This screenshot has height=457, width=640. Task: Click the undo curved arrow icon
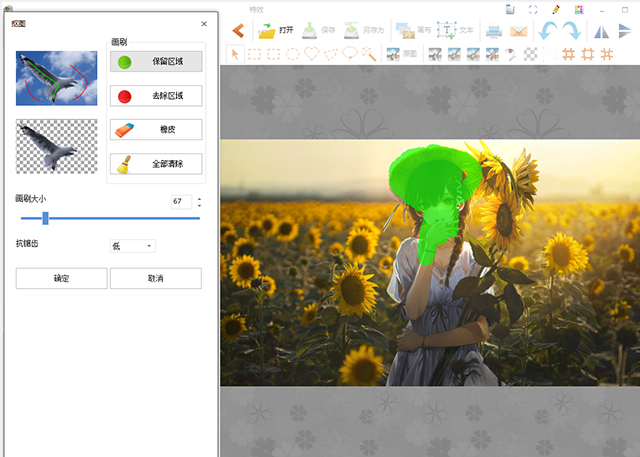pyautogui.click(x=549, y=30)
